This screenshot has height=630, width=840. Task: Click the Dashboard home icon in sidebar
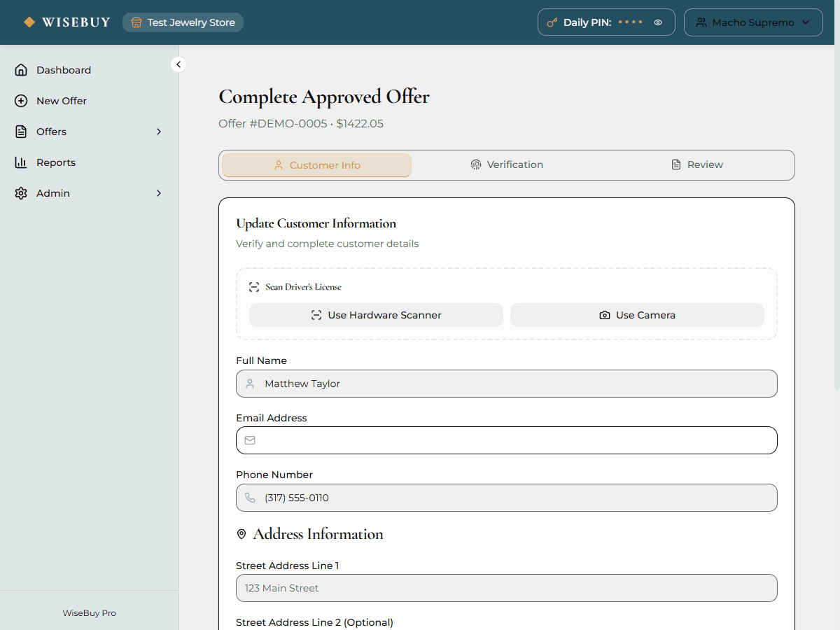[x=21, y=70]
